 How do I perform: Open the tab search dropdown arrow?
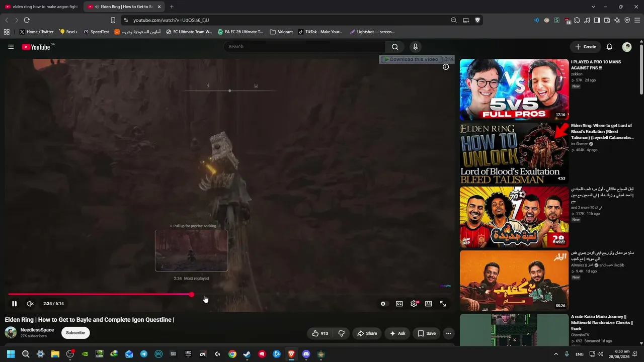(593, 7)
